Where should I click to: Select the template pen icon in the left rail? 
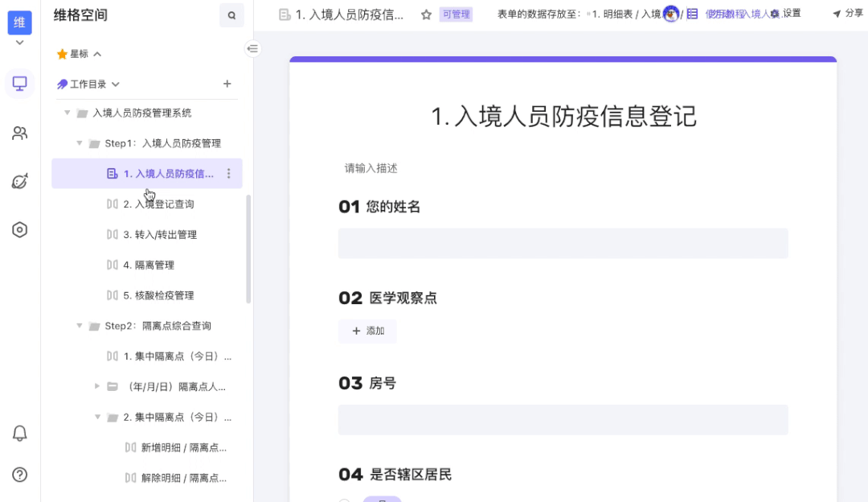18,182
